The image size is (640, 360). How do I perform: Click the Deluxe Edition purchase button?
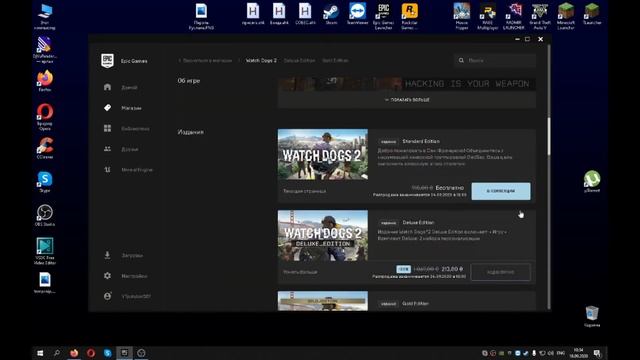[501, 272]
